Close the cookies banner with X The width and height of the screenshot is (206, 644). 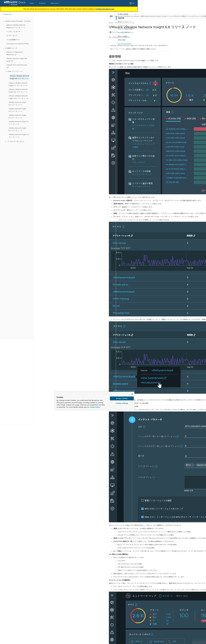pos(132,394)
